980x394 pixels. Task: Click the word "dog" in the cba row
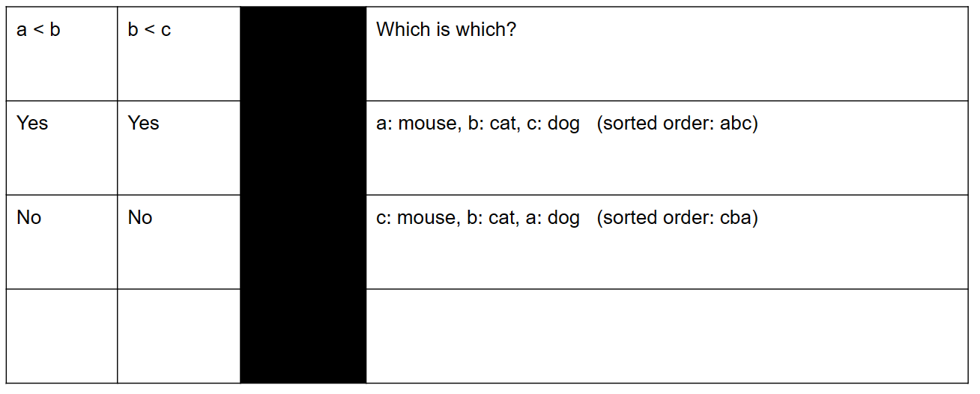[563, 218]
